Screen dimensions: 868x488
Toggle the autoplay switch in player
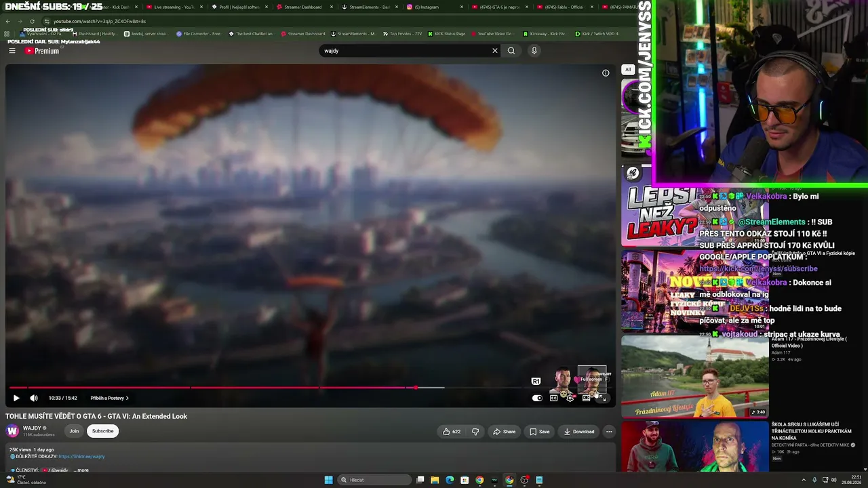click(537, 398)
